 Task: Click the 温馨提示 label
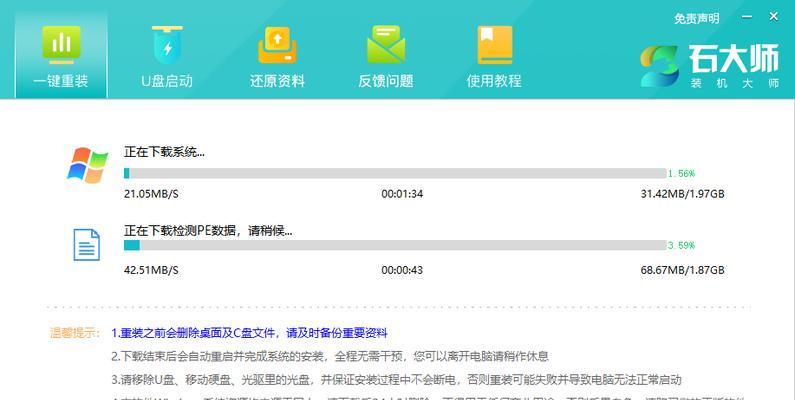[75, 333]
